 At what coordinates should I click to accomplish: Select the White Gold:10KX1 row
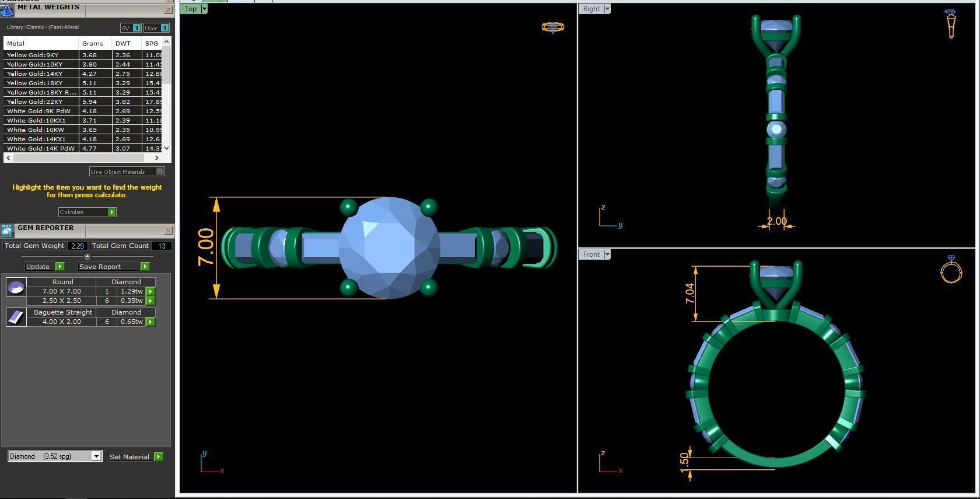click(83, 120)
